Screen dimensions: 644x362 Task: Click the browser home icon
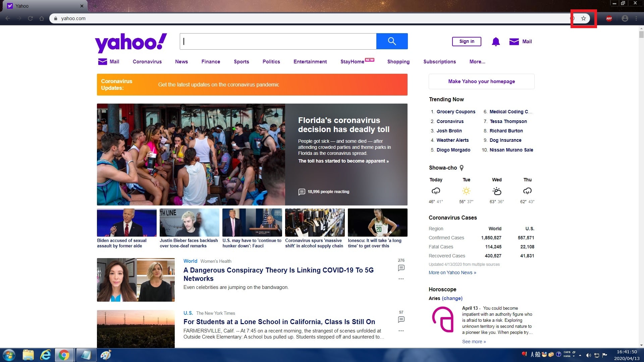(42, 18)
